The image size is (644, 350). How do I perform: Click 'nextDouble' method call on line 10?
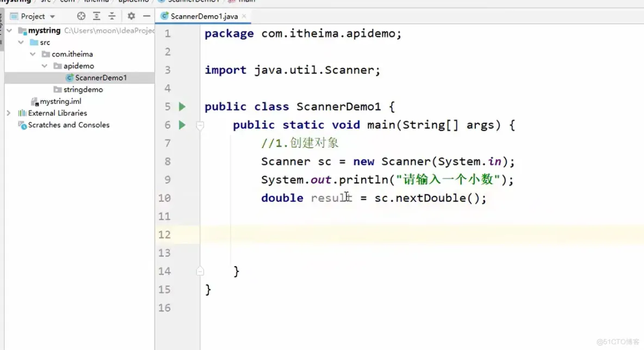click(x=430, y=198)
